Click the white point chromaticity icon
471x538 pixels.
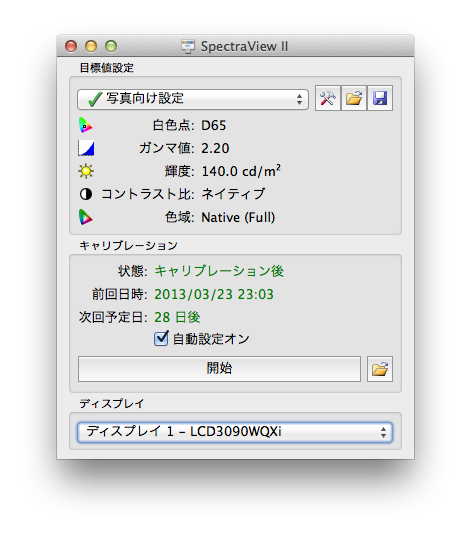tap(85, 126)
